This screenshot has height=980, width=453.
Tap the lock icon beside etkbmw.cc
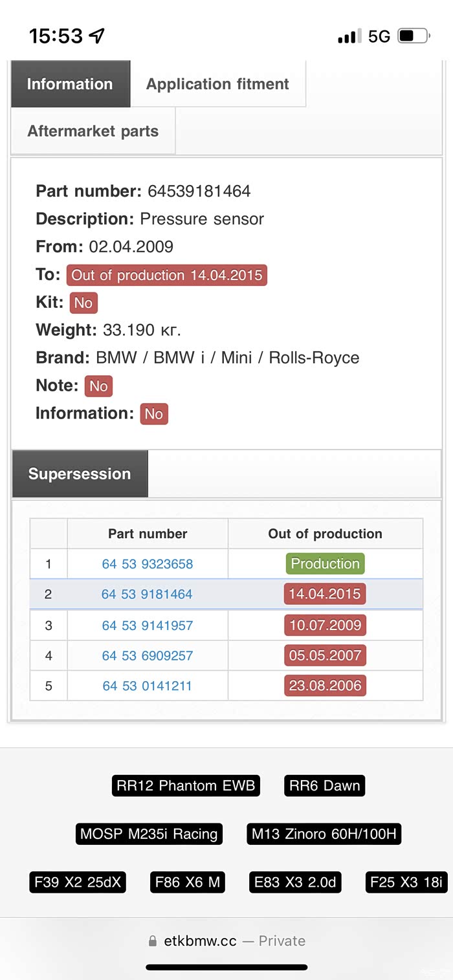pyautogui.click(x=153, y=941)
